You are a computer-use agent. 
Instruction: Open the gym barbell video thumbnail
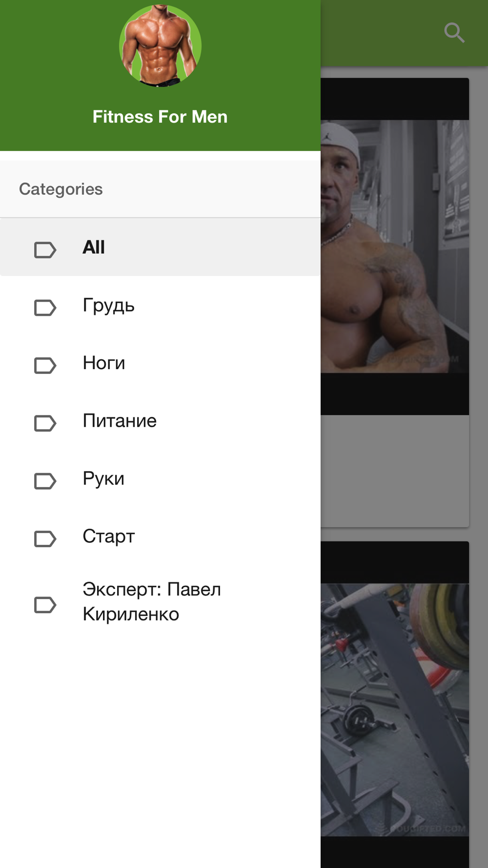pos(395,704)
